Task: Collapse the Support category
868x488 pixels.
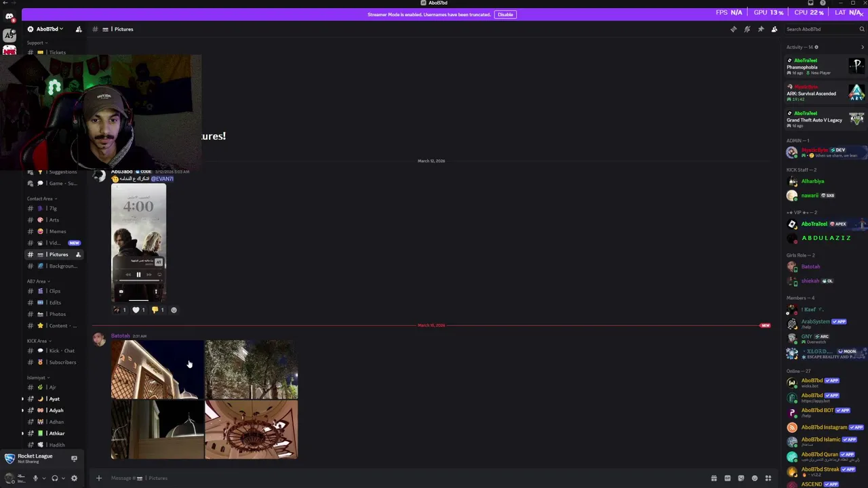Action: click(x=37, y=43)
